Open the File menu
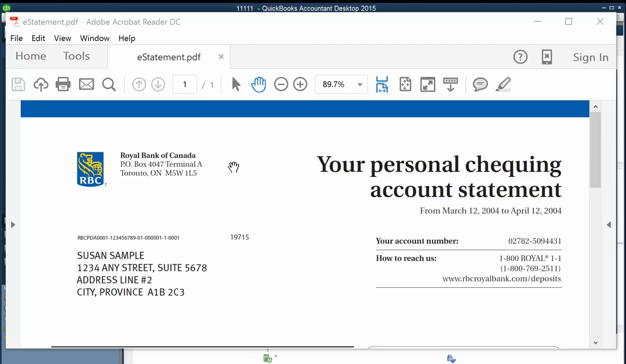This screenshot has height=364, width=626. [x=16, y=38]
